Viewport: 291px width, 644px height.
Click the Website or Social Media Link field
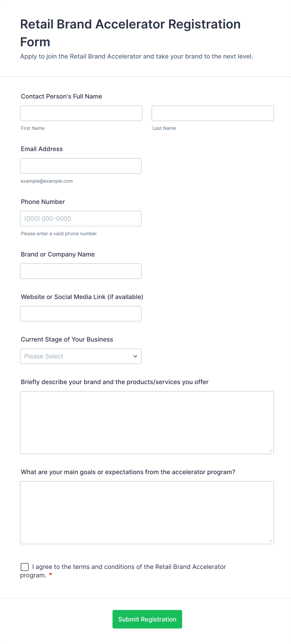coord(81,314)
